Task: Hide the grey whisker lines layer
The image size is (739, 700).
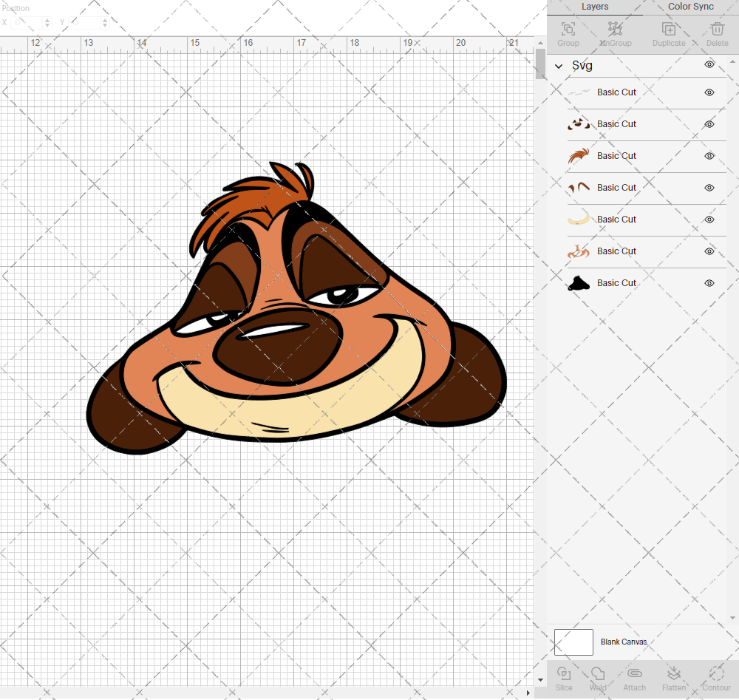Action: (x=709, y=92)
